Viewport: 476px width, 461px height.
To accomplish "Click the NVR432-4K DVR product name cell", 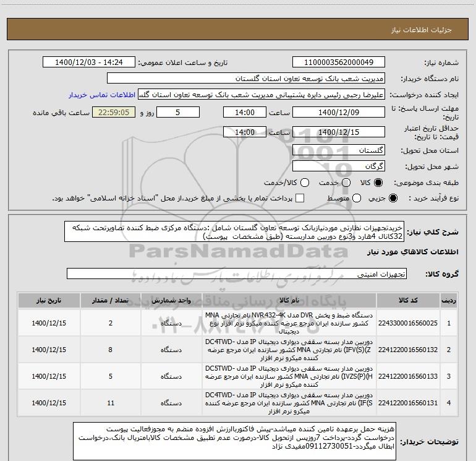I will pos(289,323).
